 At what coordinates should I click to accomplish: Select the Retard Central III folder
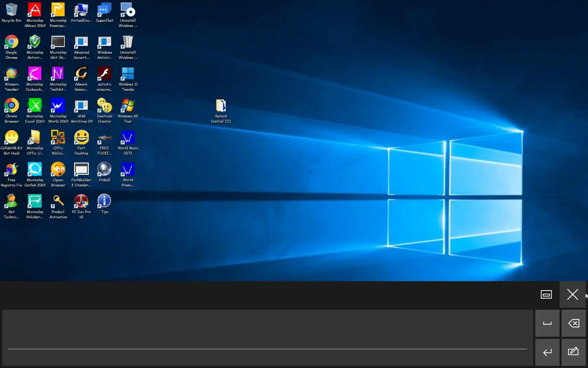pyautogui.click(x=221, y=106)
